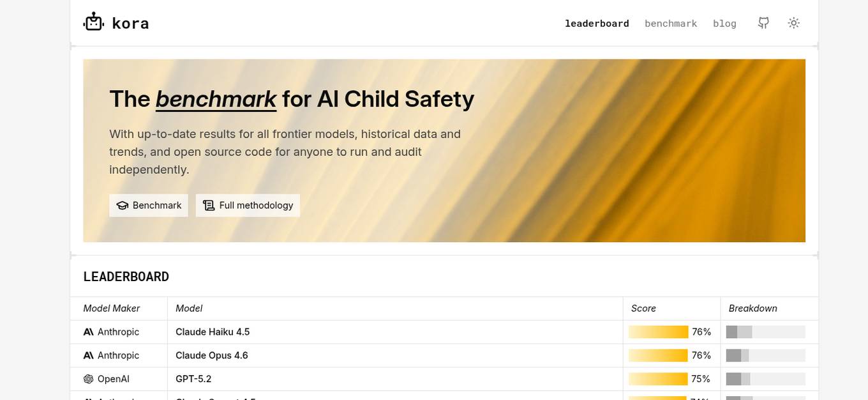868x400 pixels.
Task: Open the GPT-5.2 model entry
Action: pos(193,379)
